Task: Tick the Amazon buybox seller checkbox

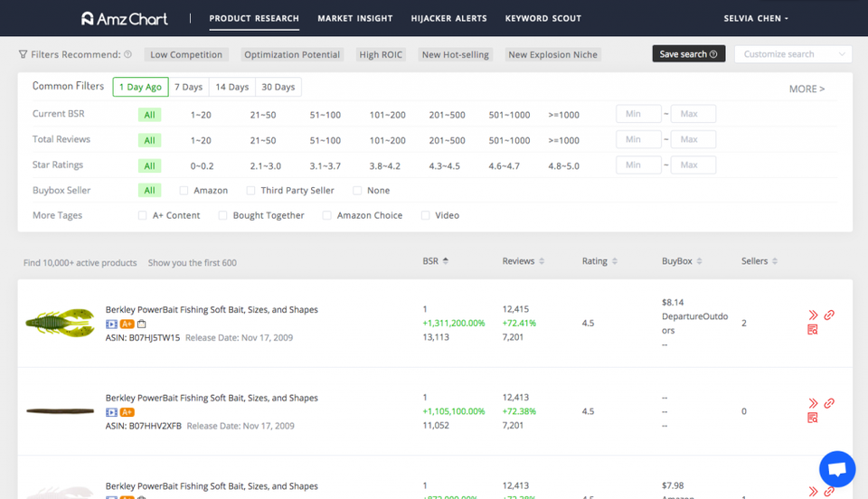Action: [x=184, y=191]
